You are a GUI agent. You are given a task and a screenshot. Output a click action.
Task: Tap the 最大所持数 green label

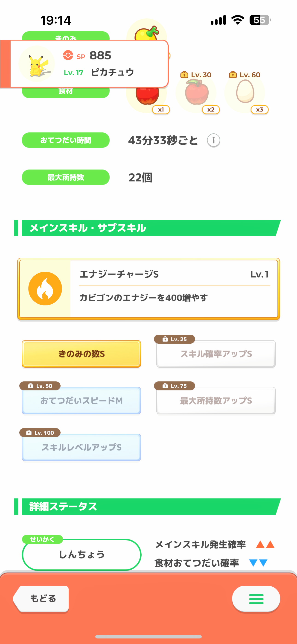tap(66, 177)
